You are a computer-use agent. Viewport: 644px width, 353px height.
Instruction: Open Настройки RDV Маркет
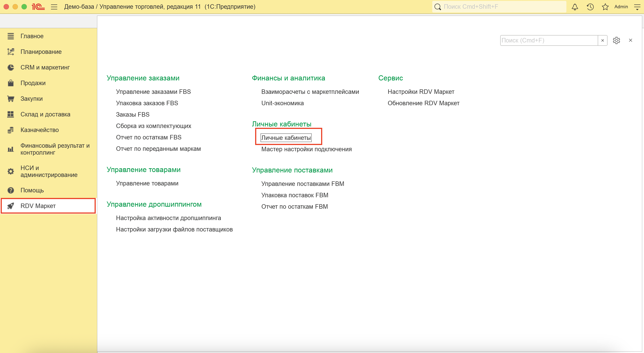coord(421,92)
